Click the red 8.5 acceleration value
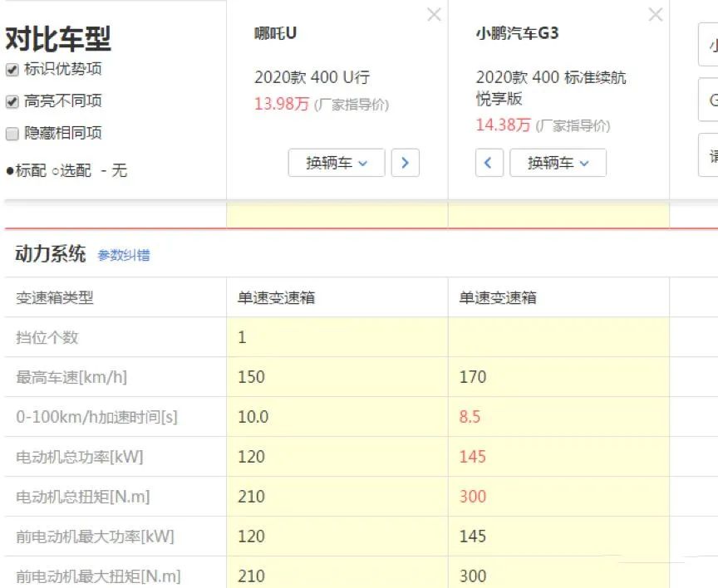The width and height of the screenshot is (718, 588). [x=470, y=417]
